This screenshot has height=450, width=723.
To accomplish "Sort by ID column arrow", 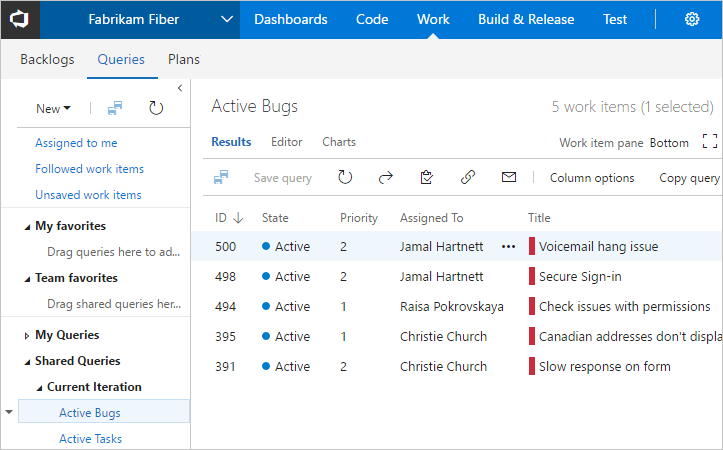I will pos(238,218).
